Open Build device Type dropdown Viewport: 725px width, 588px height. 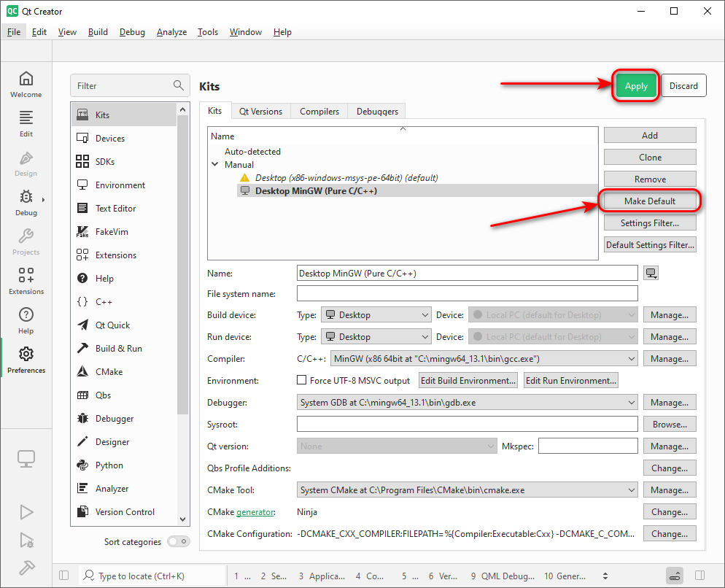click(x=376, y=314)
